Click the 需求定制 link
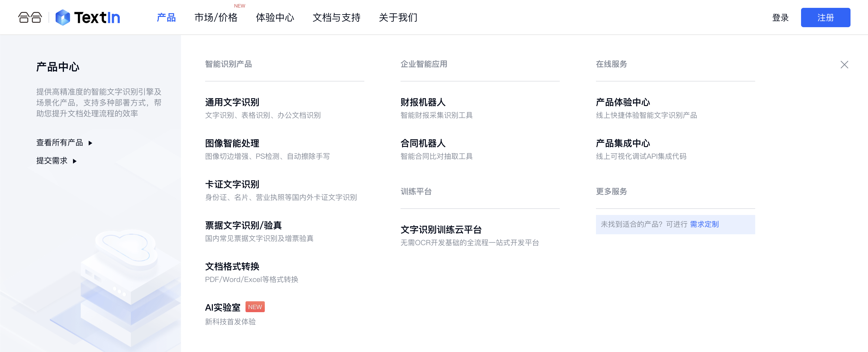868x352 pixels. pyautogui.click(x=704, y=224)
